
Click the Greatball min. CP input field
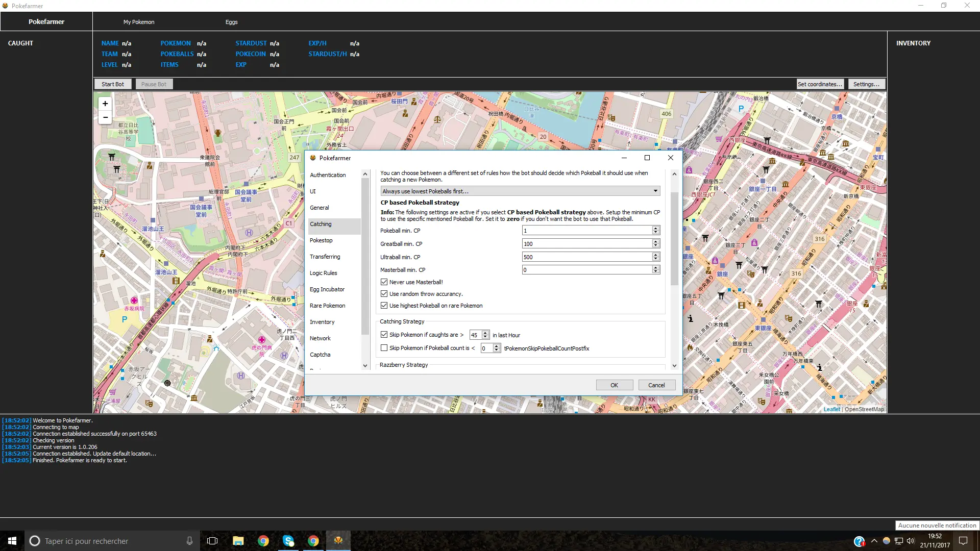pos(587,244)
